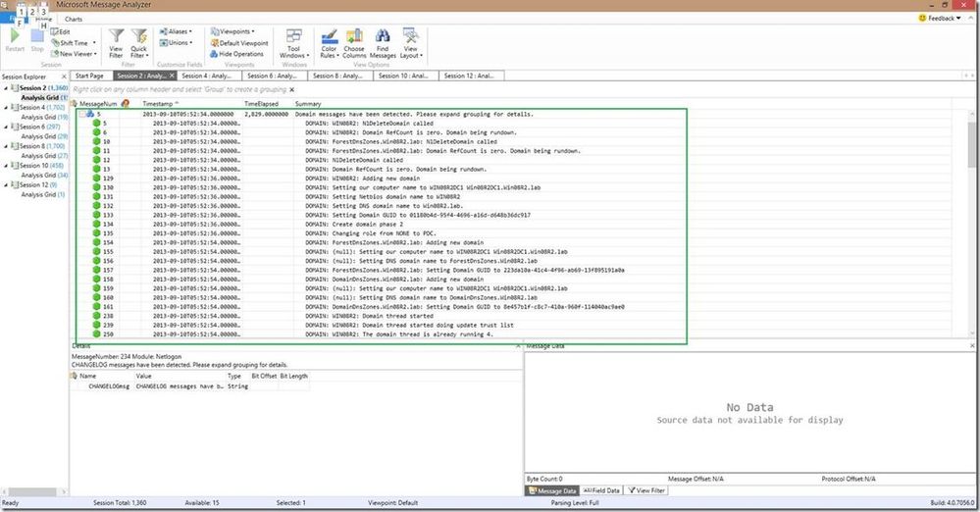Collapse the Session 8 tree node
Screen dimensions: 980x512
tap(6, 146)
